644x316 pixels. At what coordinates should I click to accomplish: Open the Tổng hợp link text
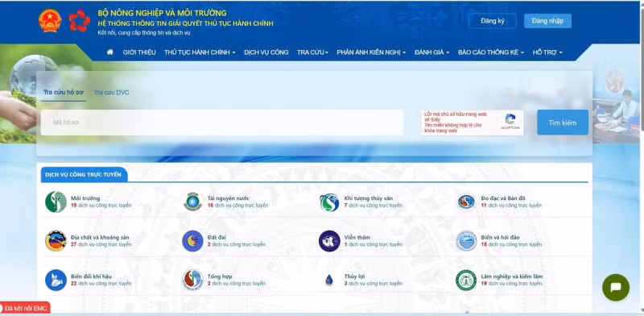coord(219,276)
